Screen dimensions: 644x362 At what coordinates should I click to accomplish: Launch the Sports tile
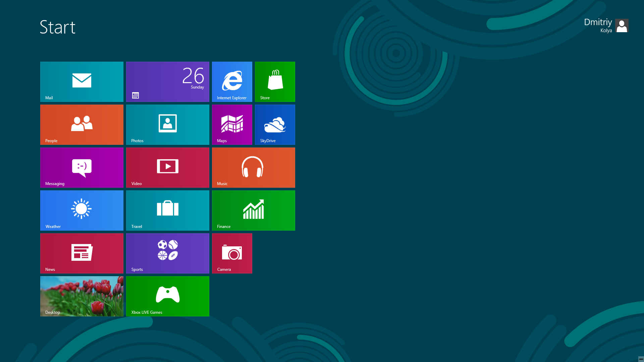pyautogui.click(x=168, y=253)
